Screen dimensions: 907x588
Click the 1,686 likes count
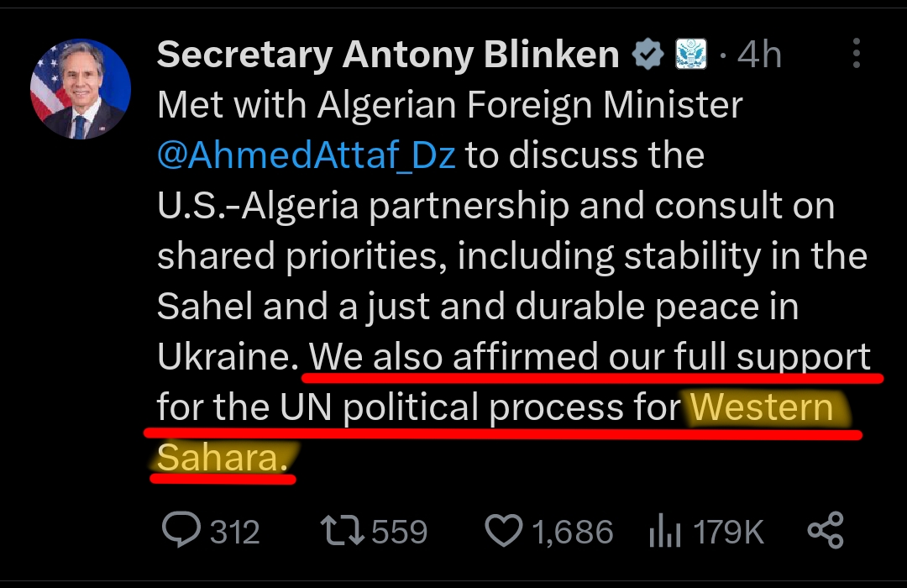(571, 533)
